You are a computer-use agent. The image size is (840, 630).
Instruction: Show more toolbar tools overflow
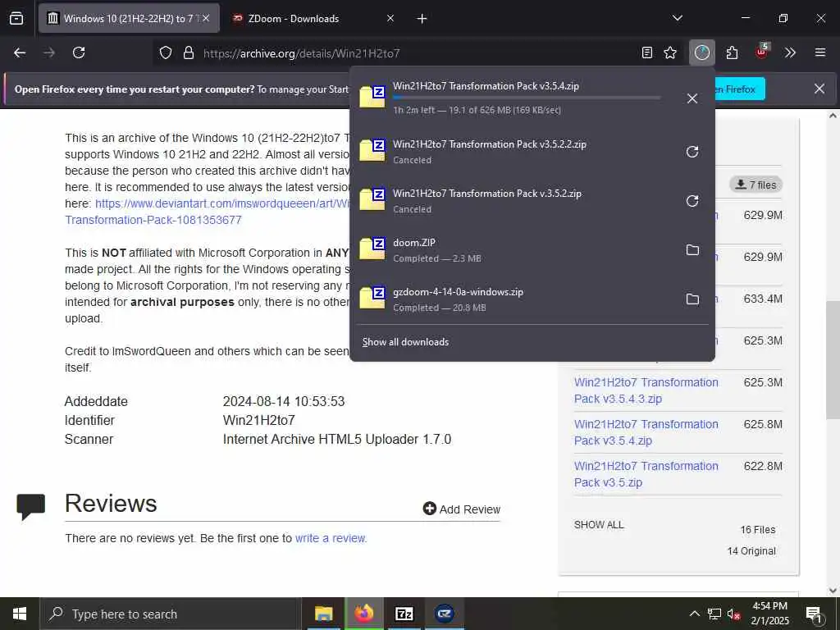click(x=790, y=52)
